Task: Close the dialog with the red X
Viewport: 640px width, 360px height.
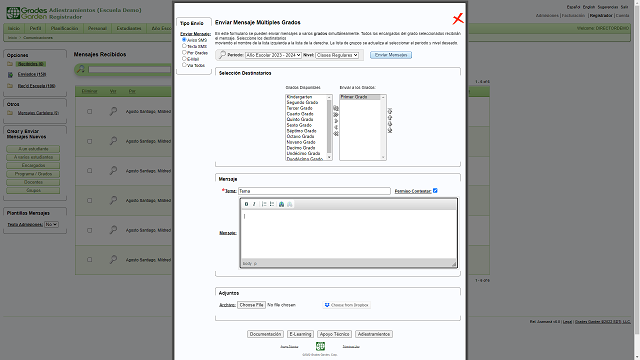Action: click(458, 19)
